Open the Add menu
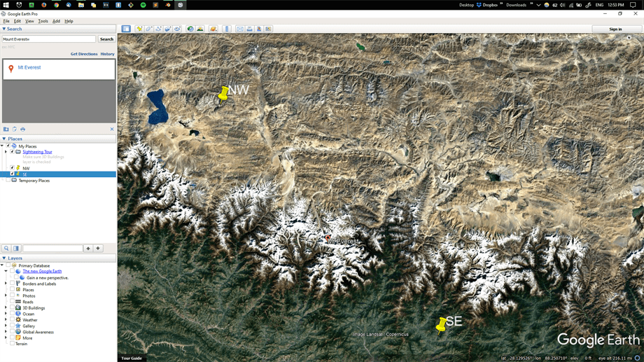644x362 pixels. pyautogui.click(x=56, y=21)
